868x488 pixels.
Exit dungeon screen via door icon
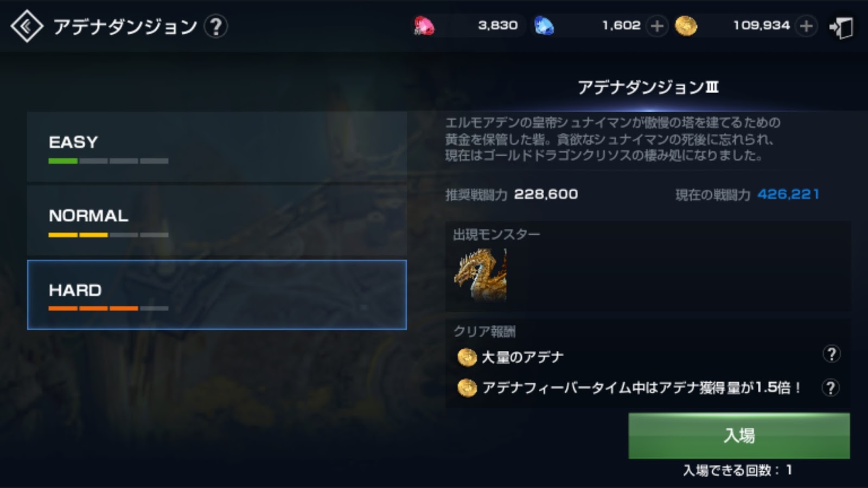(841, 27)
